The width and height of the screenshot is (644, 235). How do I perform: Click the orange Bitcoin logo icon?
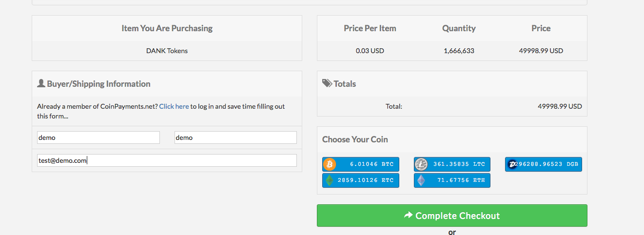330,164
